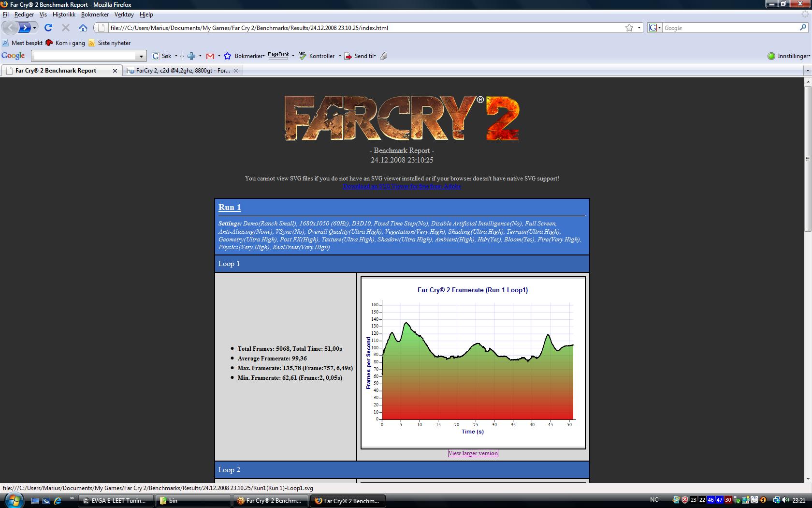Click the Søk button in Google toolbar
Viewport: 812px width, 508px height.
pyautogui.click(x=161, y=56)
